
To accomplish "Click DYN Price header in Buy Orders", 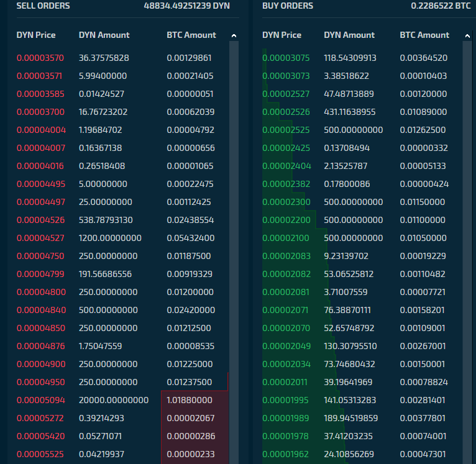I will (x=281, y=35).
